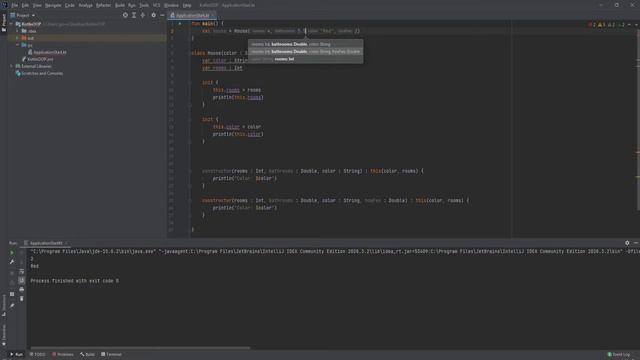Open the Navigate menu
The width and height of the screenshot is (640, 360).
53,5
